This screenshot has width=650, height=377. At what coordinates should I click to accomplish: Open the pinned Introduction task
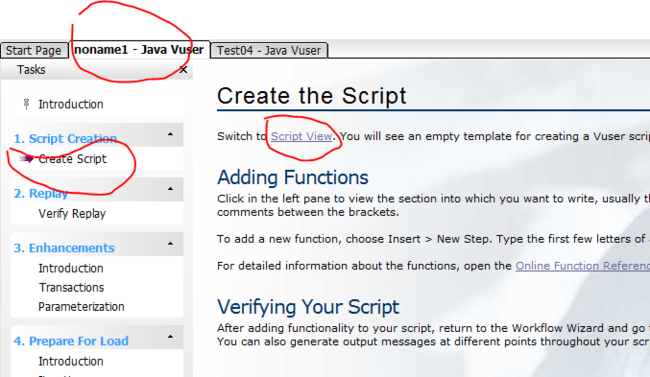point(71,104)
